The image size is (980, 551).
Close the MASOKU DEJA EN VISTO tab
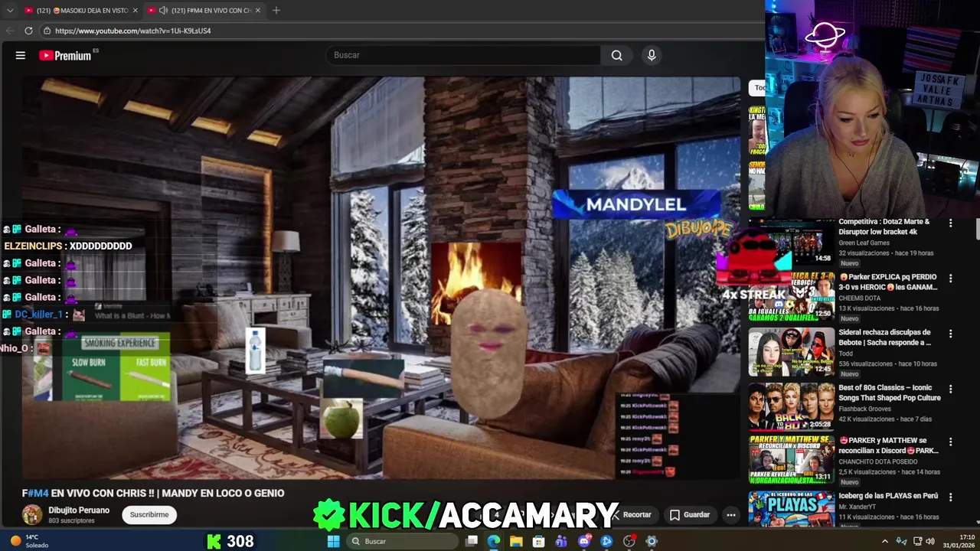(136, 10)
